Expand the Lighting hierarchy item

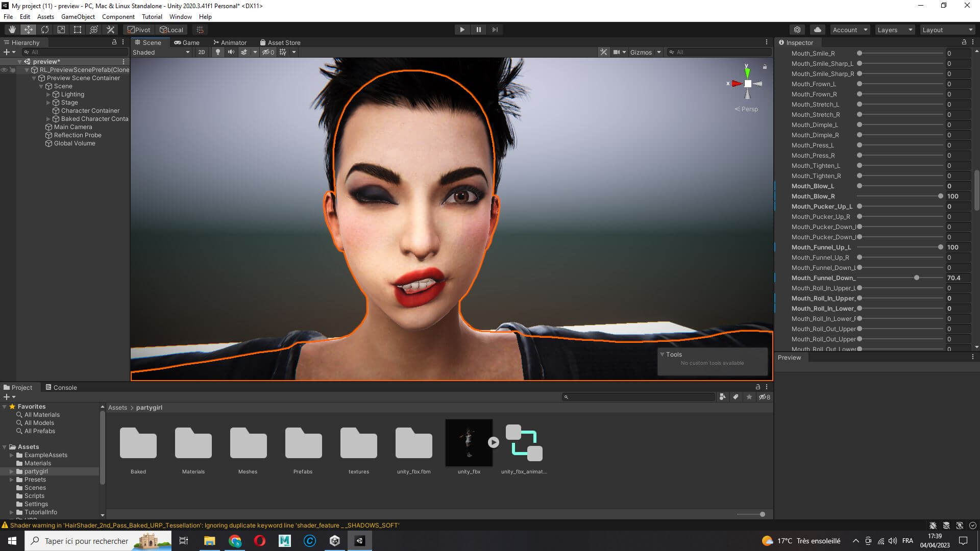point(48,94)
